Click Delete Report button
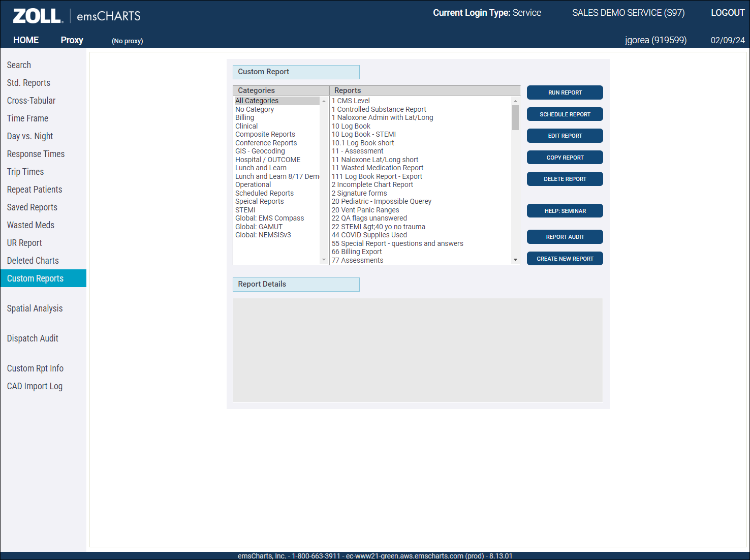750x560 pixels. (565, 179)
